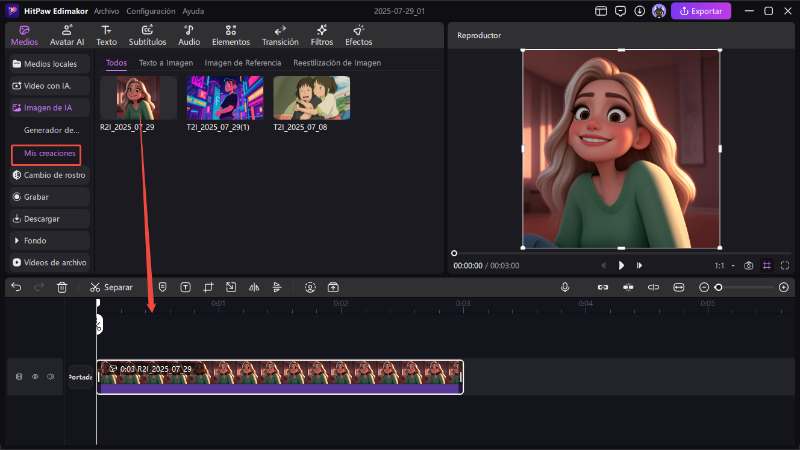Viewport: 800px width, 450px height.
Task: Toggle the magnetic snap icon in timeline toolbar
Action: 628,287
